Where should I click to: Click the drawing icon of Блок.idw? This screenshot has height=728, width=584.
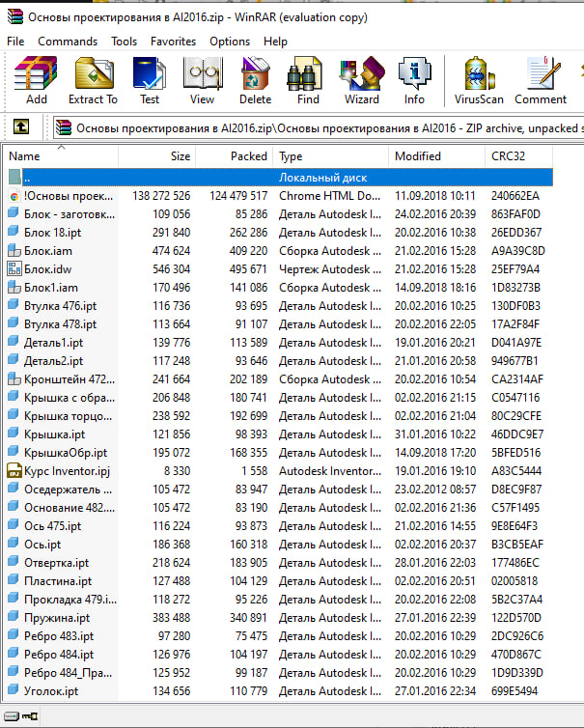click(14, 269)
